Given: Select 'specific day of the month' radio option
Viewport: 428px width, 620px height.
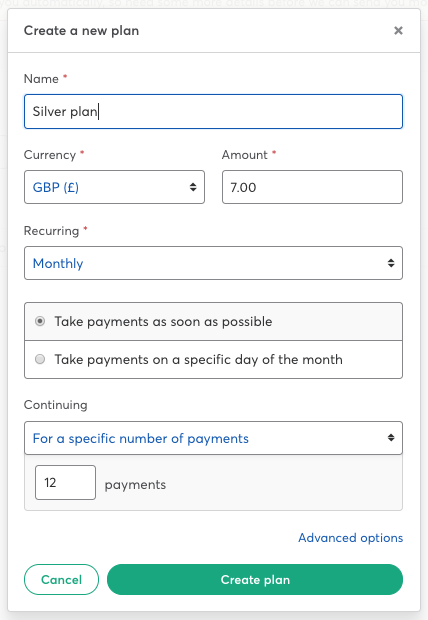Looking at the screenshot, I should [40, 359].
